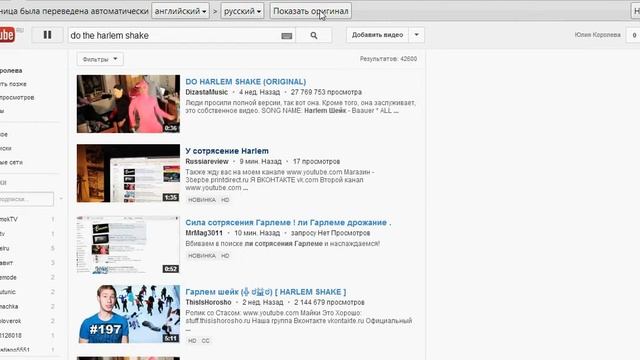Open channel MrMag3011
Viewport: 640px width, 360px height.
pos(204,233)
